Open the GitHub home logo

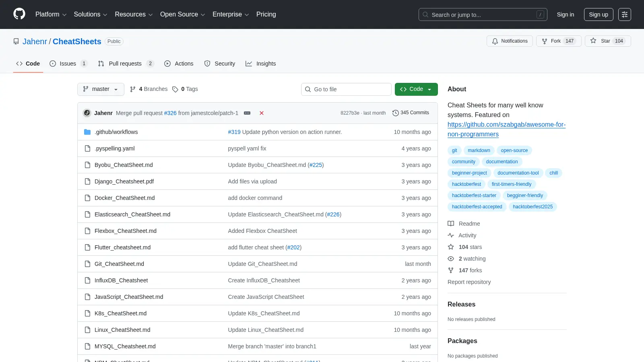(x=19, y=14)
